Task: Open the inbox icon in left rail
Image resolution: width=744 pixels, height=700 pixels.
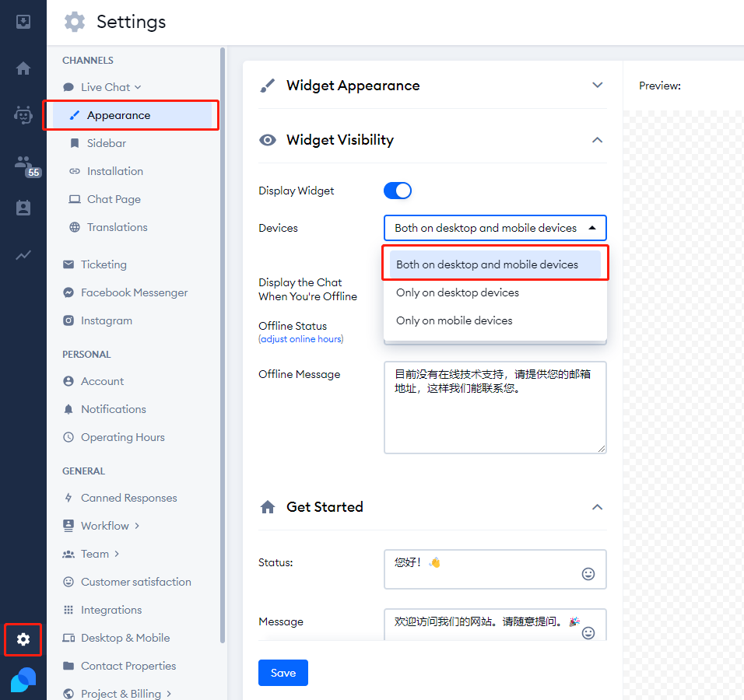Action: [x=23, y=22]
